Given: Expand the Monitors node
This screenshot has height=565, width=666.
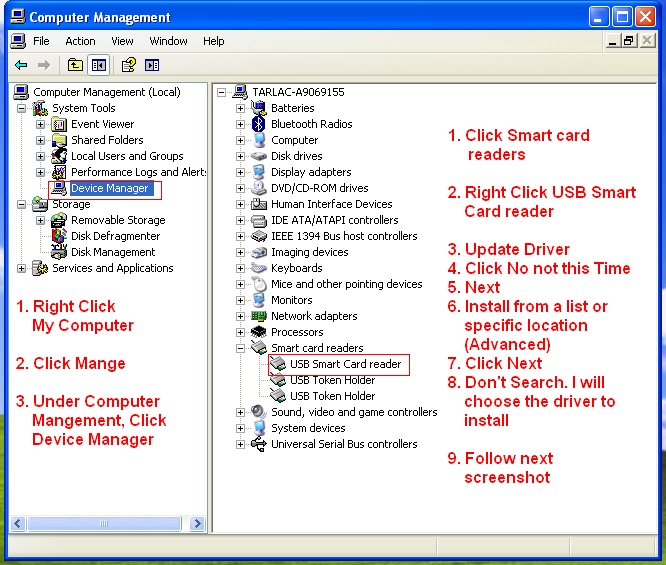Looking at the screenshot, I should click(x=240, y=300).
